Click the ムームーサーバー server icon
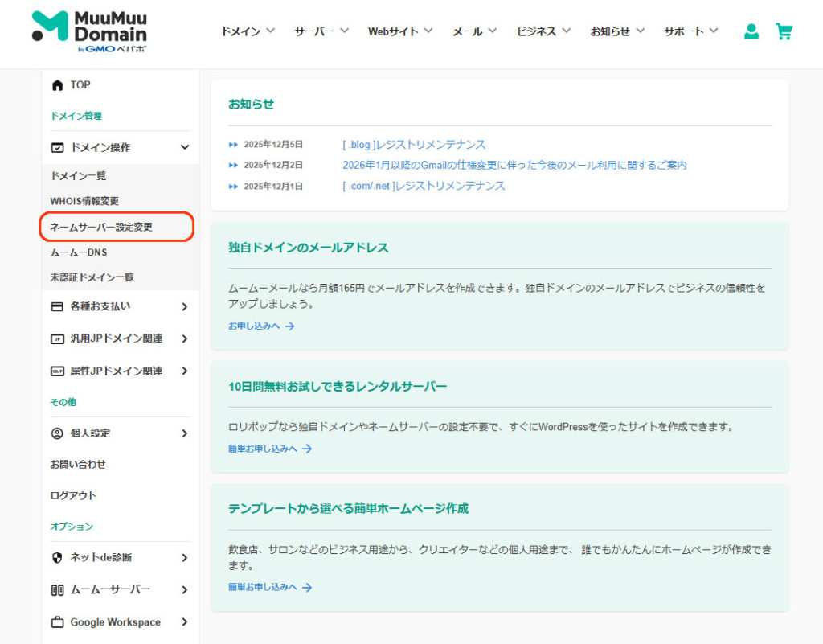Image resolution: width=823 pixels, height=644 pixels. 57,590
